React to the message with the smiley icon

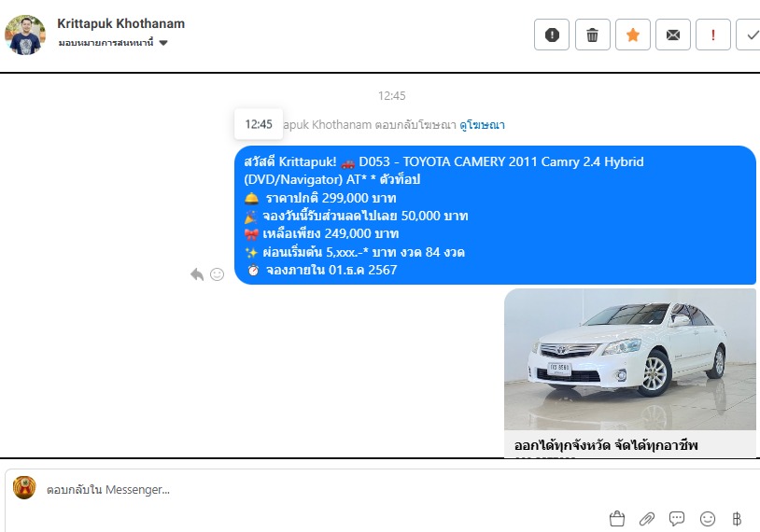tap(218, 274)
